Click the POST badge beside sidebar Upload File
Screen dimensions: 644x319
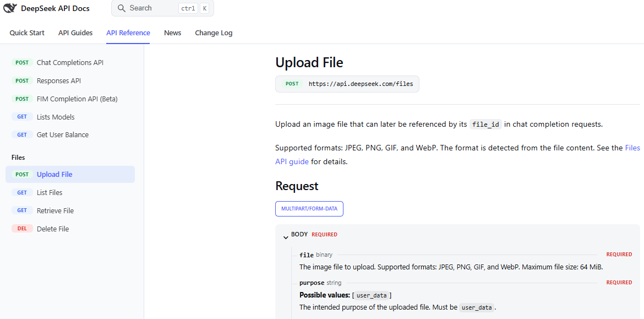22,174
